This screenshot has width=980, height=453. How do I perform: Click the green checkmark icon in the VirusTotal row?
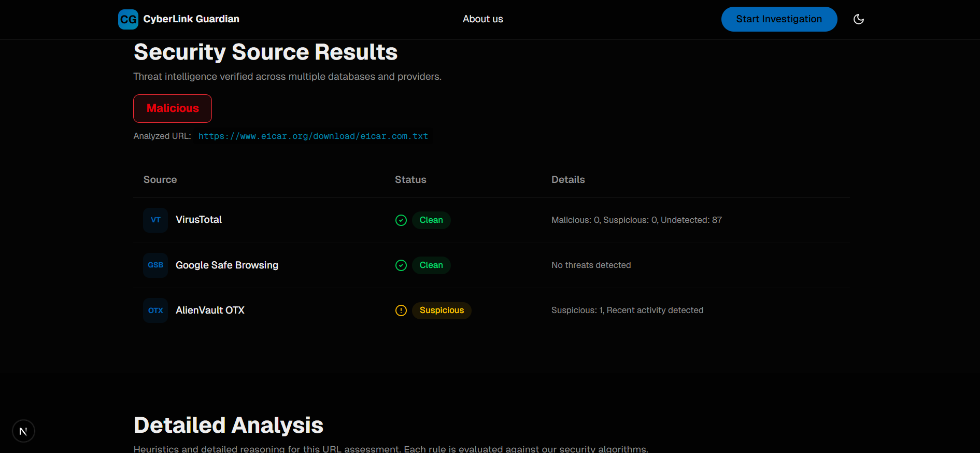click(x=401, y=220)
